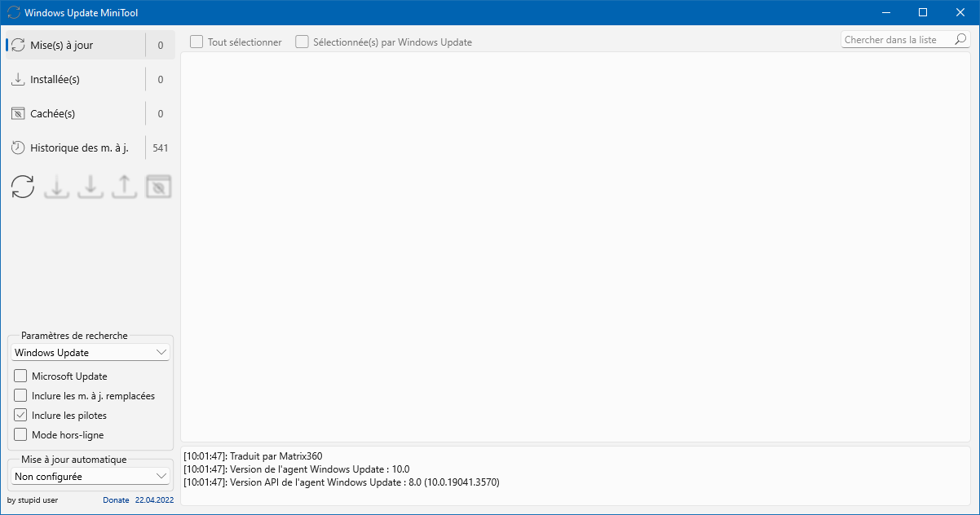Click the Donate link
Viewport: 980px width, 515px height.
tap(116, 500)
